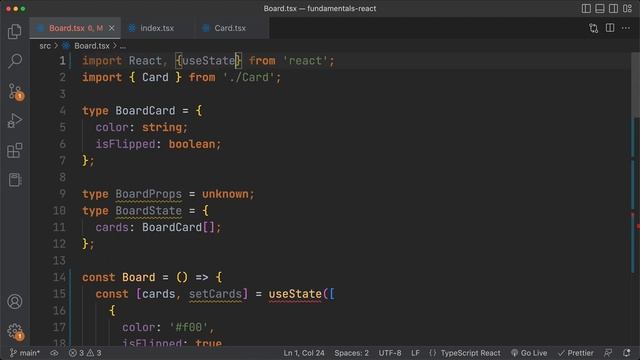Click the Board component name on line 14
This screenshot has width=640, height=360.
pyautogui.click(x=138, y=278)
